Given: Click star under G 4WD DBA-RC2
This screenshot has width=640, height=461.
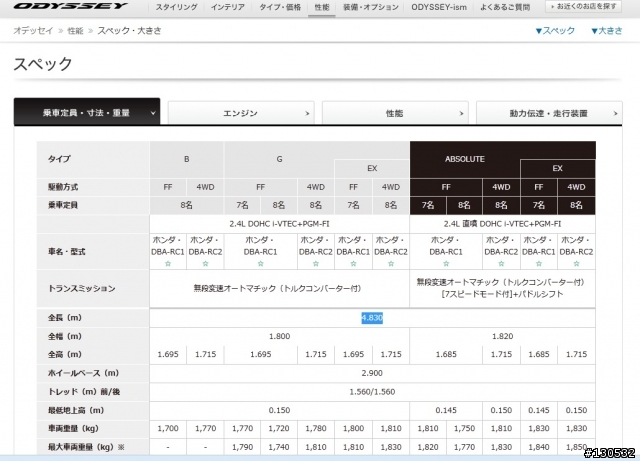Looking at the screenshot, I should click(x=316, y=264).
